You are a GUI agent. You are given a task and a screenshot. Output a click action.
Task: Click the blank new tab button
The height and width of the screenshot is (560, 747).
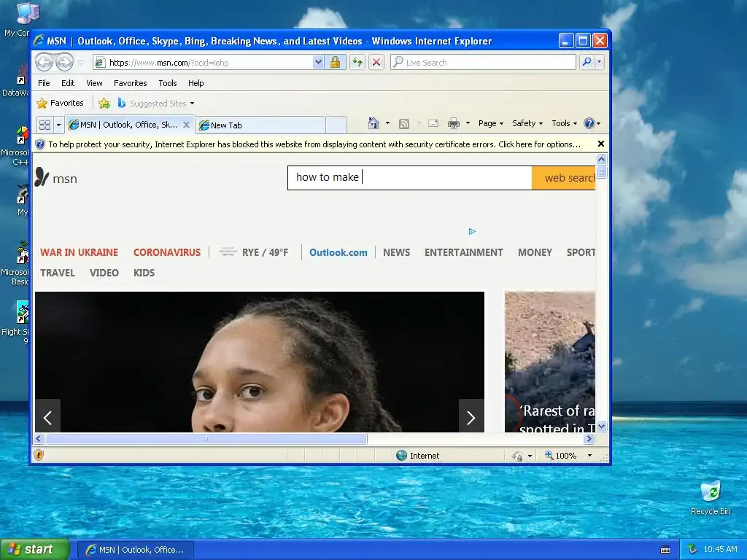tap(336, 125)
